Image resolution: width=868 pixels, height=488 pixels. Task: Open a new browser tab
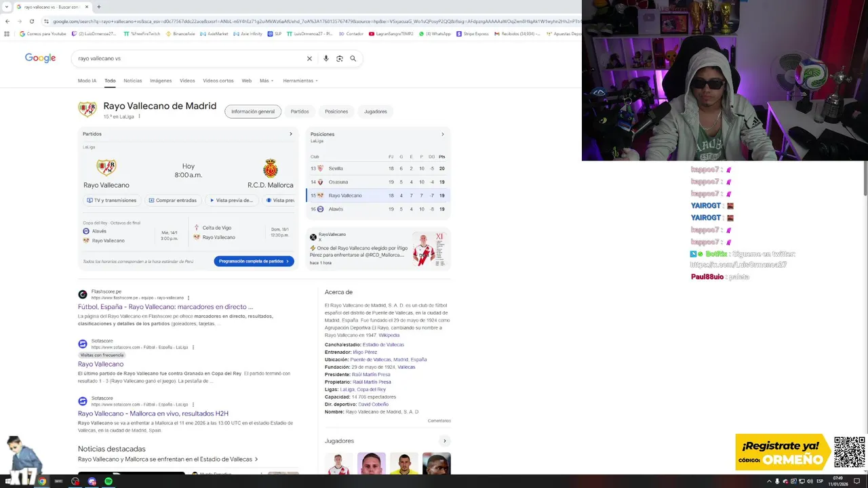point(99,7)
